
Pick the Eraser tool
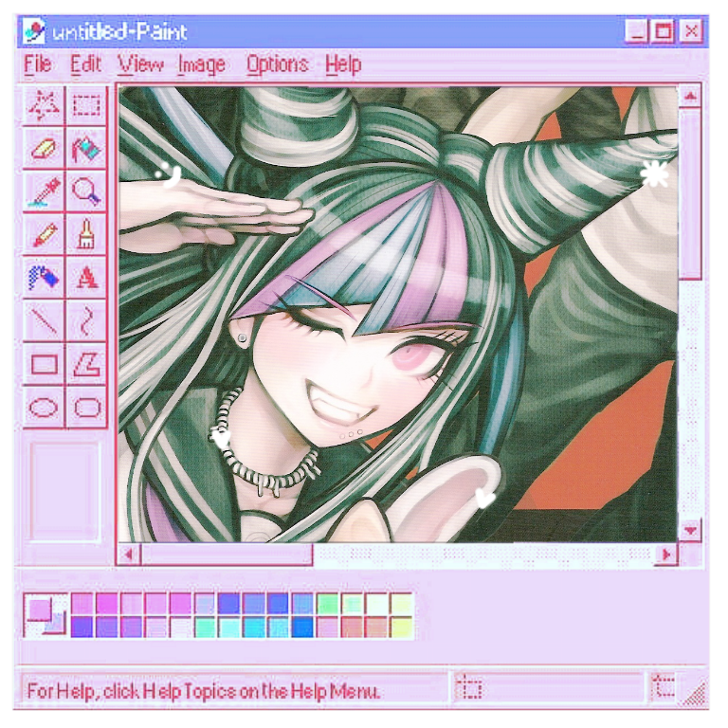[44, 149]
